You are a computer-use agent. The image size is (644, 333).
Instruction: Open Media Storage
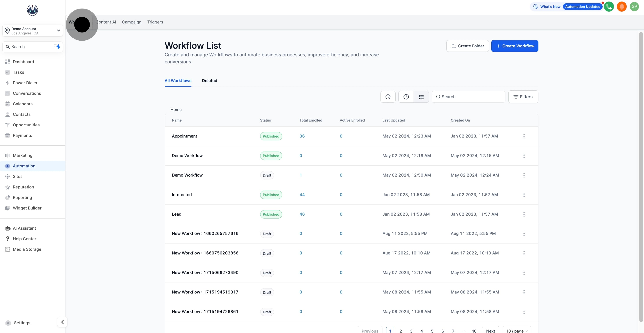(27, 249)
